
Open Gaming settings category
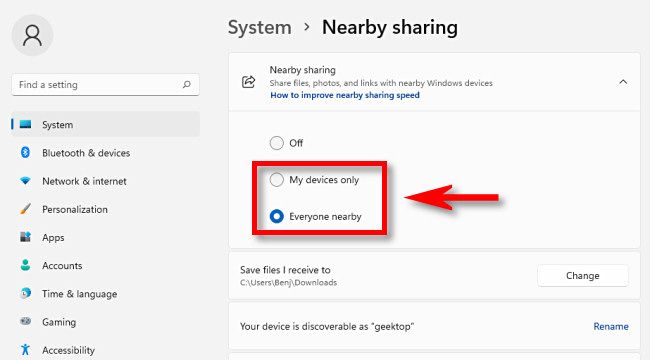click(105, 322)
